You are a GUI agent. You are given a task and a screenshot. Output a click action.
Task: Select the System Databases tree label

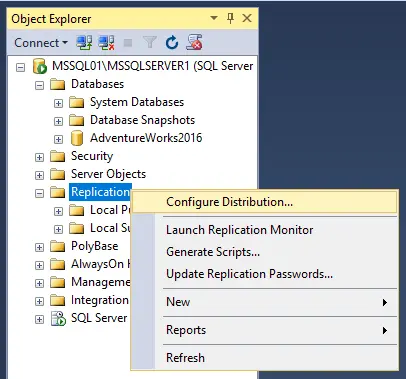click(x=137, y=102)
